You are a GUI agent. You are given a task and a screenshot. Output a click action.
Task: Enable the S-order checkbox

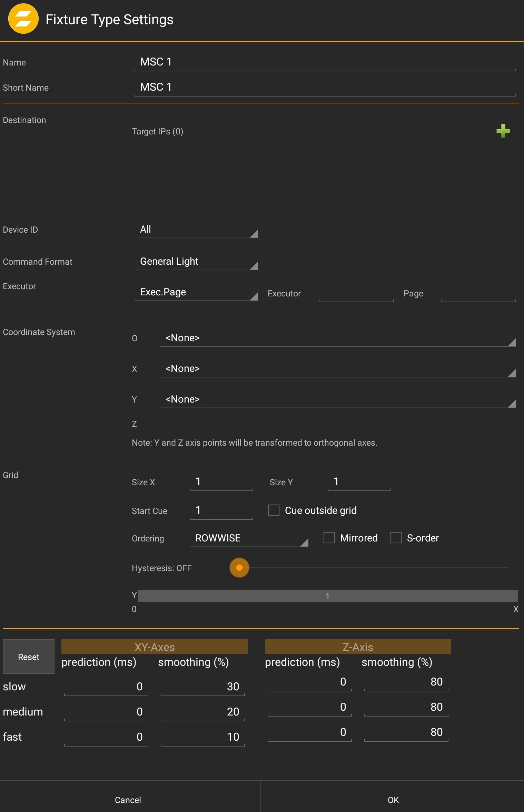point(396,538)
